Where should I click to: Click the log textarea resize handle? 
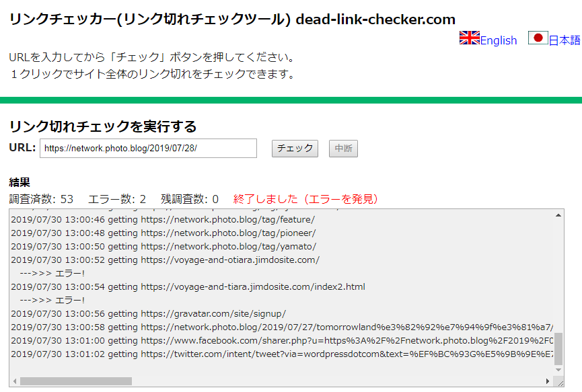(559, 382)
